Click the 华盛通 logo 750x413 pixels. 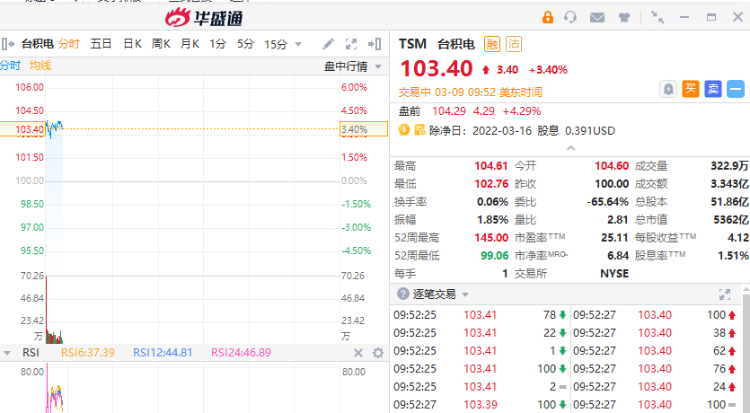click(204, 18)
